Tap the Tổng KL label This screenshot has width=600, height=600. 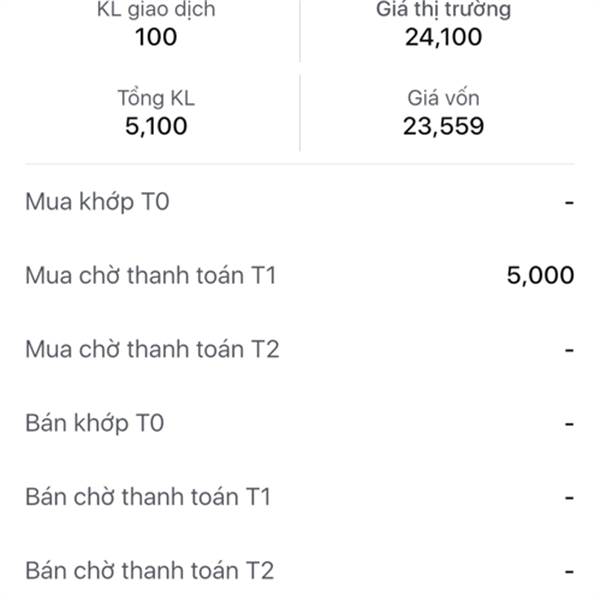[155, 98]
